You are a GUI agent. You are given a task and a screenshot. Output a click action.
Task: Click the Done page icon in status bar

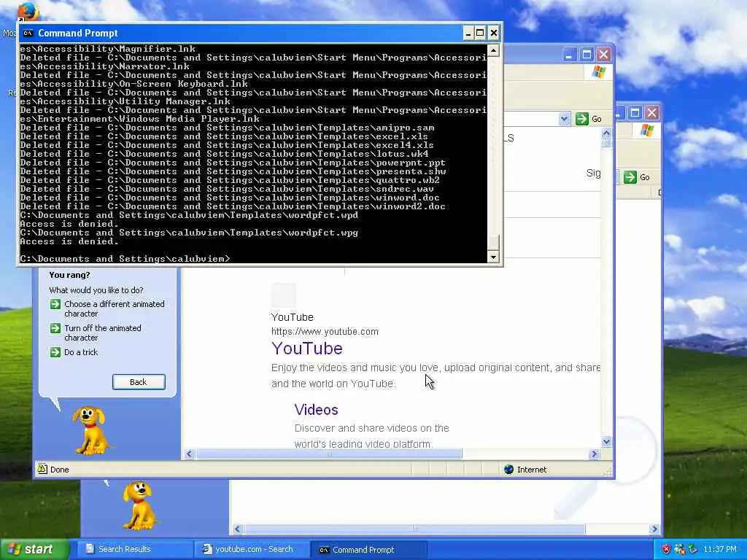[42, 469]
